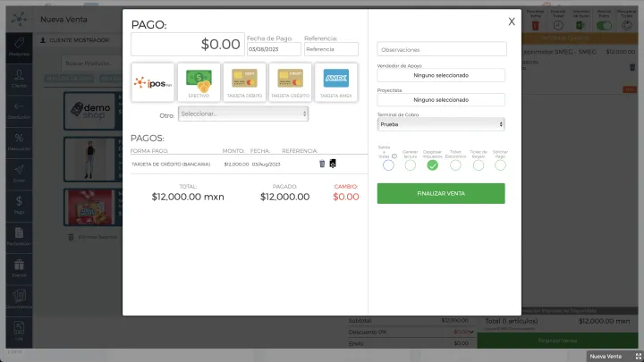
Task: Expand the Proyectista selector
Action: tap(441, 100)
